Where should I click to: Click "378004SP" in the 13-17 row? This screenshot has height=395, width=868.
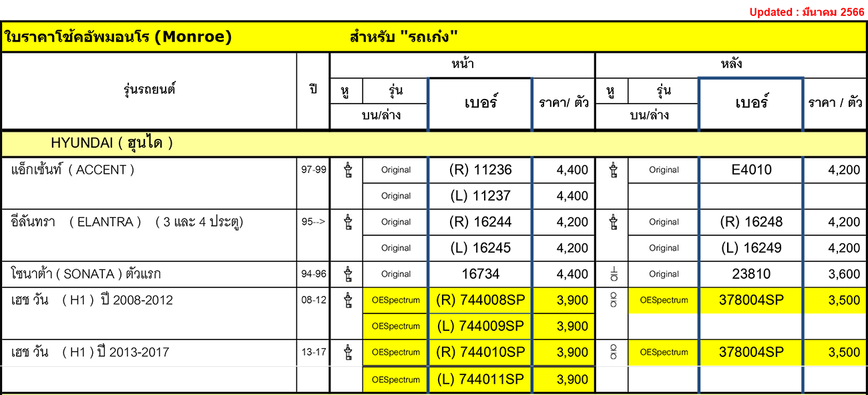click(751, 352)
